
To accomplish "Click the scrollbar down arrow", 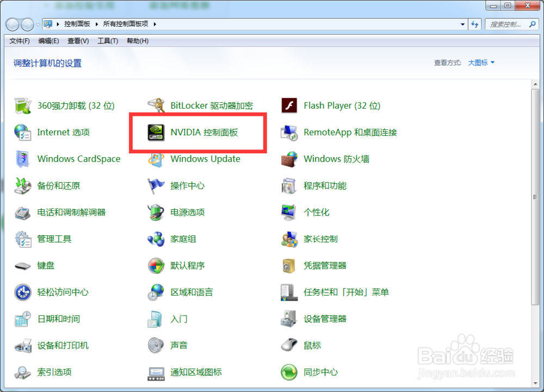I will [535, 383].
